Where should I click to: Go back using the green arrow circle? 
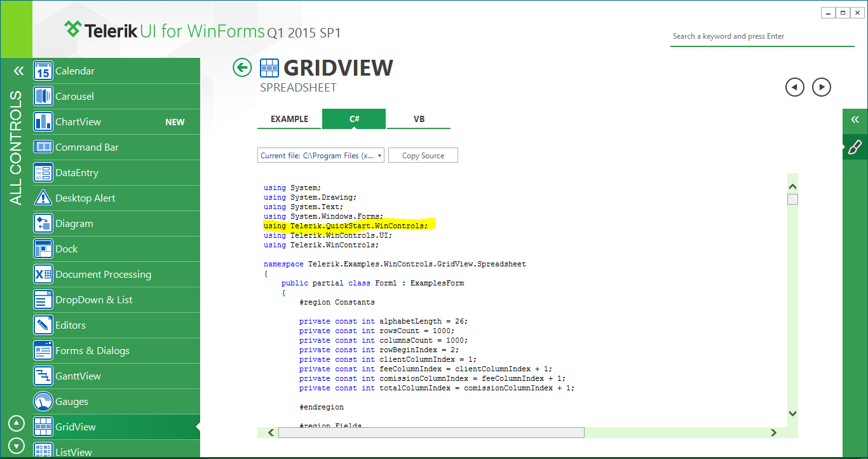click(x=242, y=67)
